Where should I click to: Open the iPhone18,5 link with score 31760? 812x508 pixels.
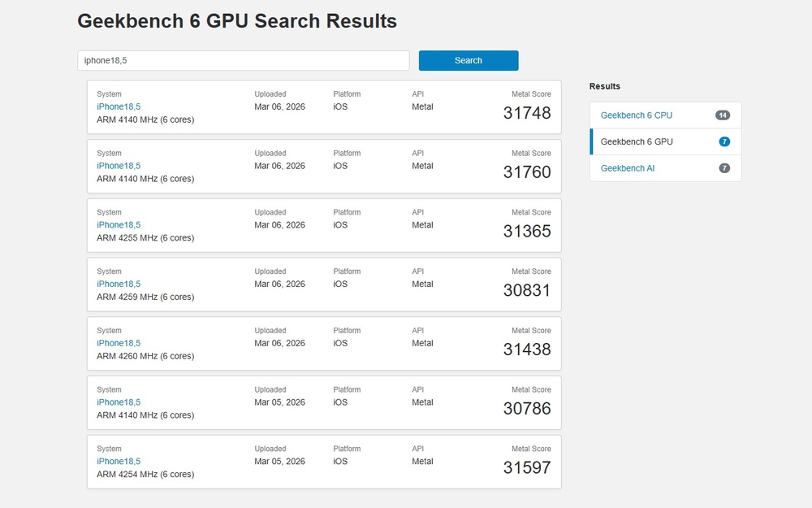tap(119, 166)
